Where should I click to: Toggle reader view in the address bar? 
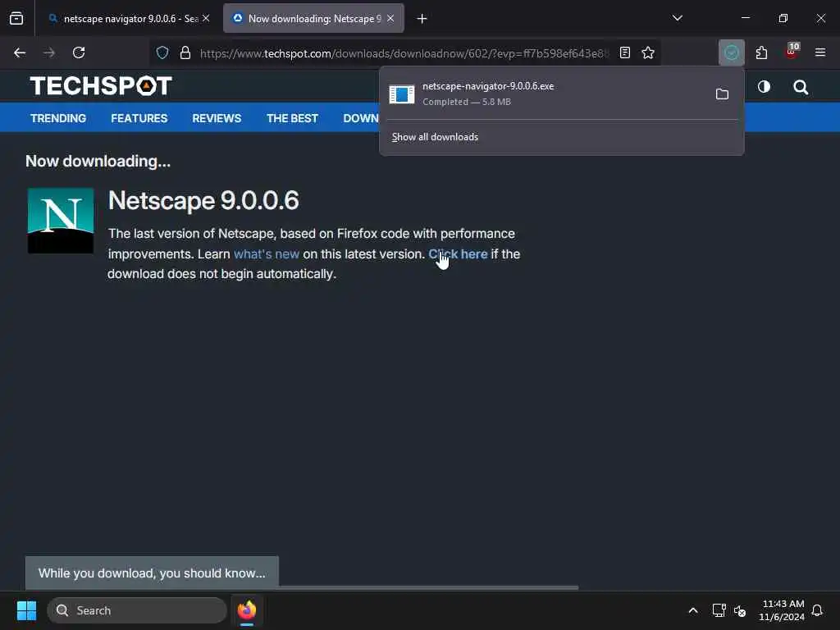624,52
